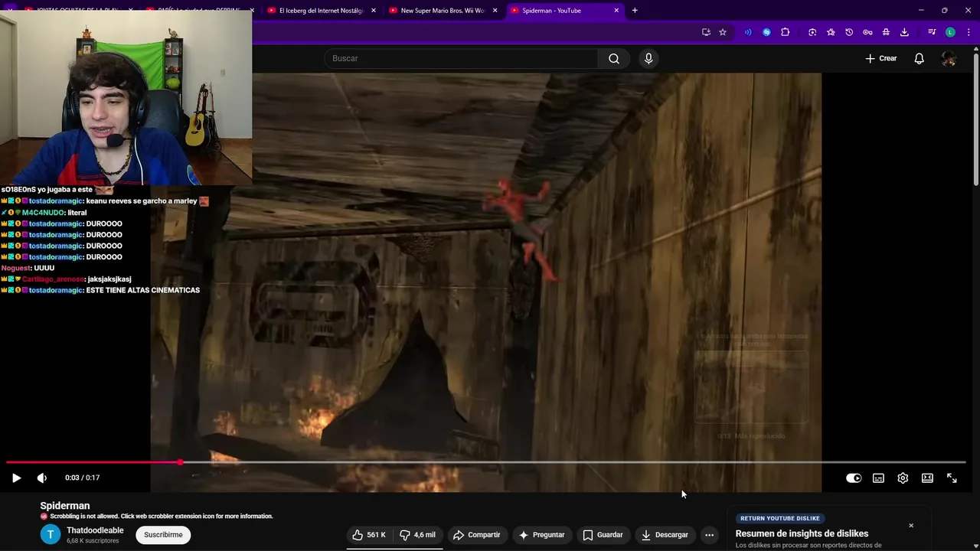Click the progress bar scrubber dot
The image size is (980, 551).
(x=181, y=462)
